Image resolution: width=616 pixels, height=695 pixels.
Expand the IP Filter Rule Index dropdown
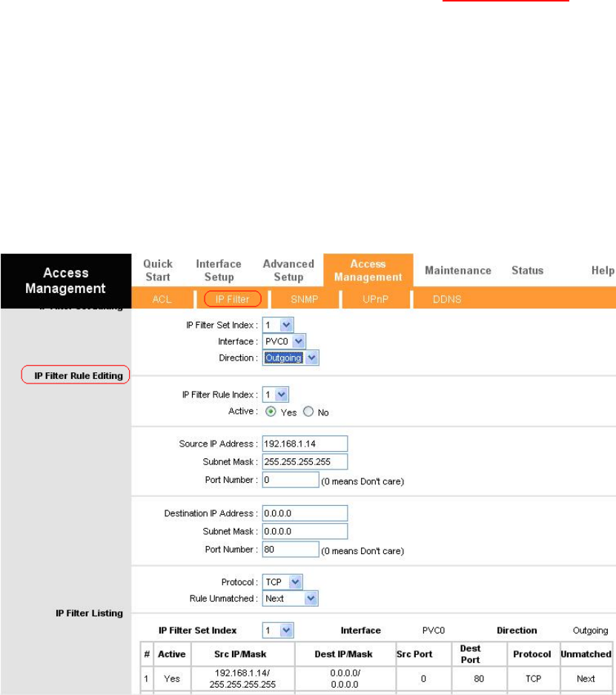[276, 395]
